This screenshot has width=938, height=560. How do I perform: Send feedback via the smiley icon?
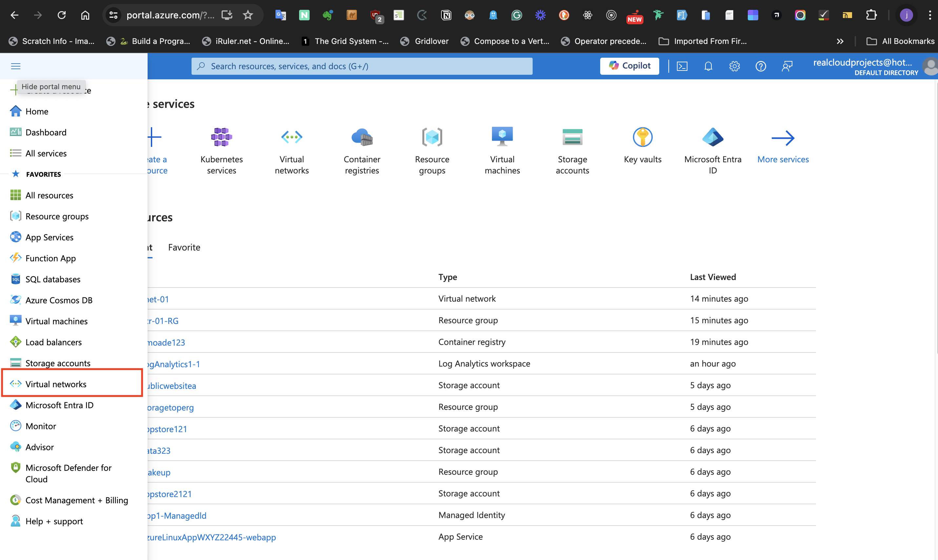[787, 66]
